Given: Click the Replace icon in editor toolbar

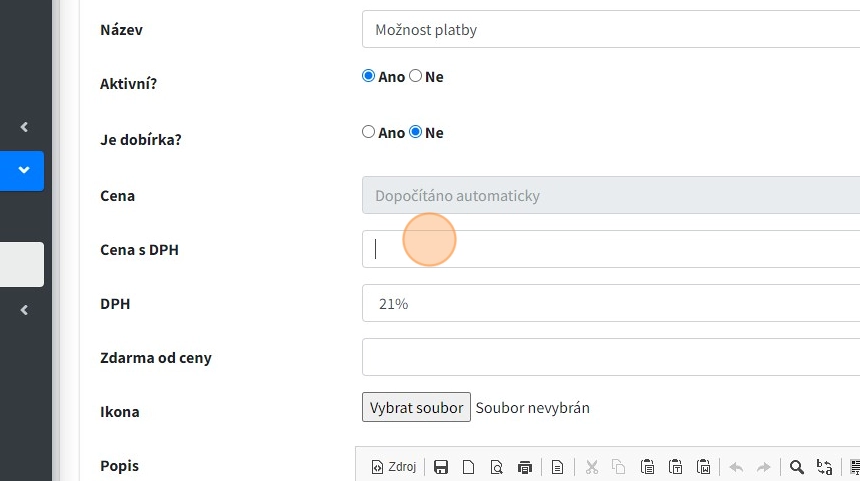Looking at the screenshot, I should tap(825, 467).
